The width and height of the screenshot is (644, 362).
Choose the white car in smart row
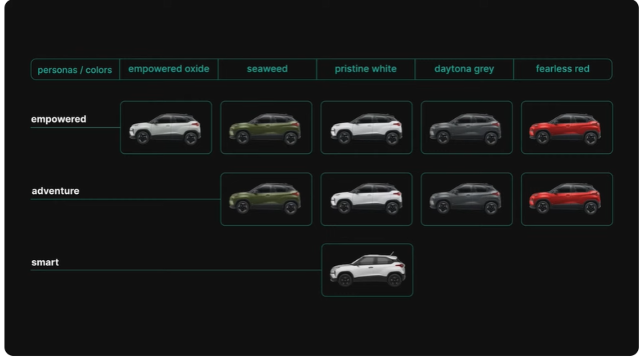click(x=367, y=270)
